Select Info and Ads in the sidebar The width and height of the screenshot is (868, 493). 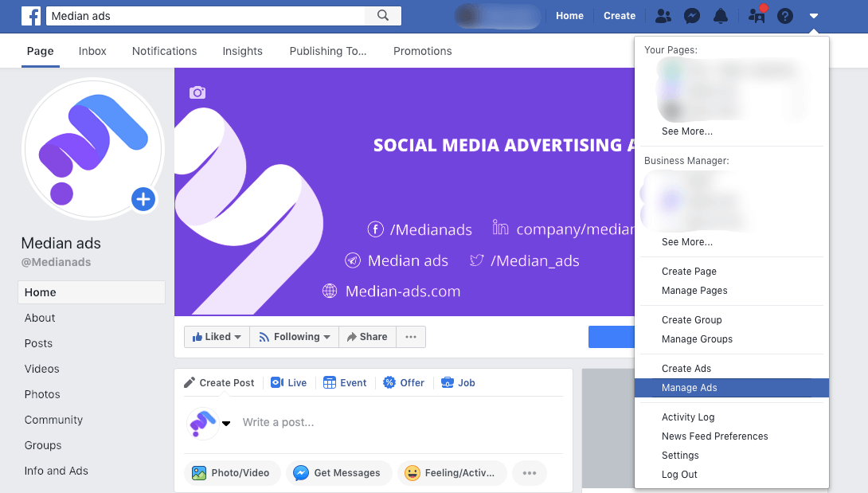pyautogui.click(x=56, y=471)
